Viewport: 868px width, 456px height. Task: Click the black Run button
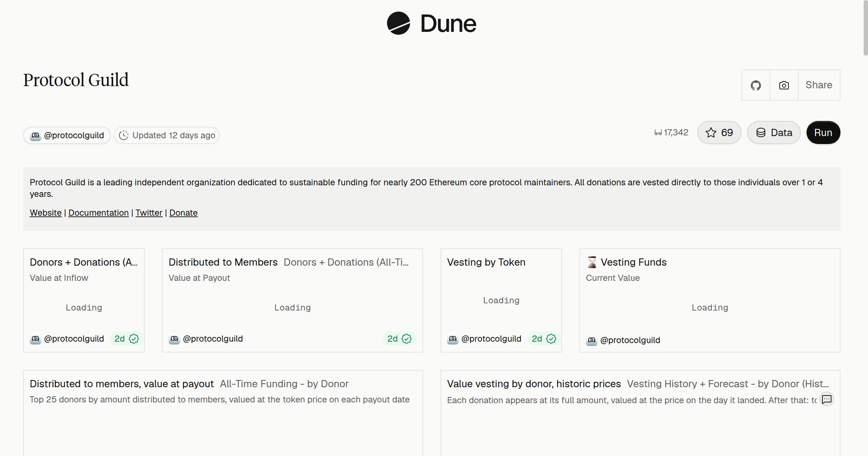click(x=823, y=132)
